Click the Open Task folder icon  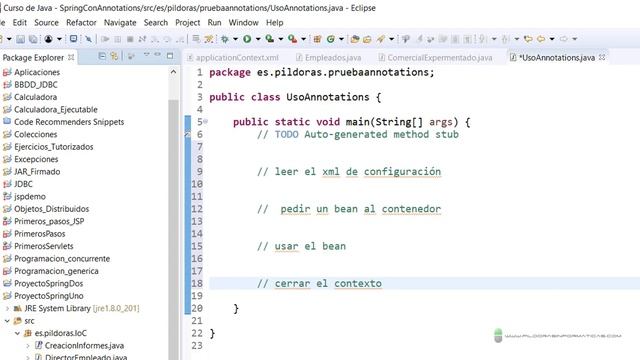coord(367,39)
